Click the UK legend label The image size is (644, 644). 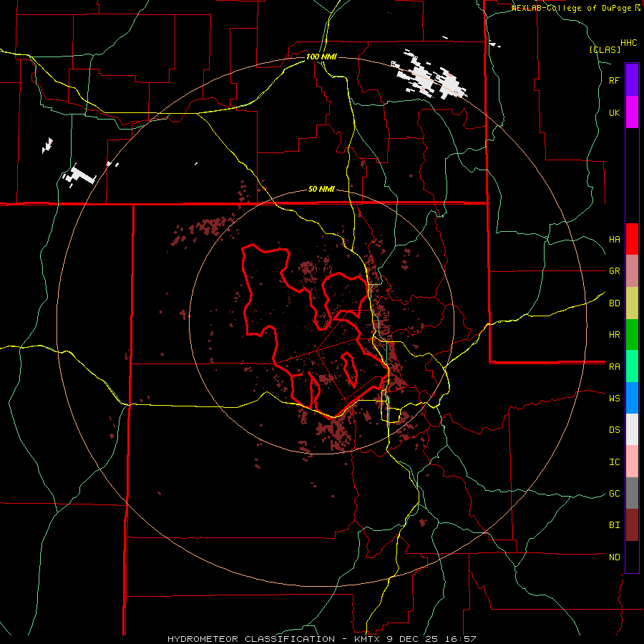[614, 112]
